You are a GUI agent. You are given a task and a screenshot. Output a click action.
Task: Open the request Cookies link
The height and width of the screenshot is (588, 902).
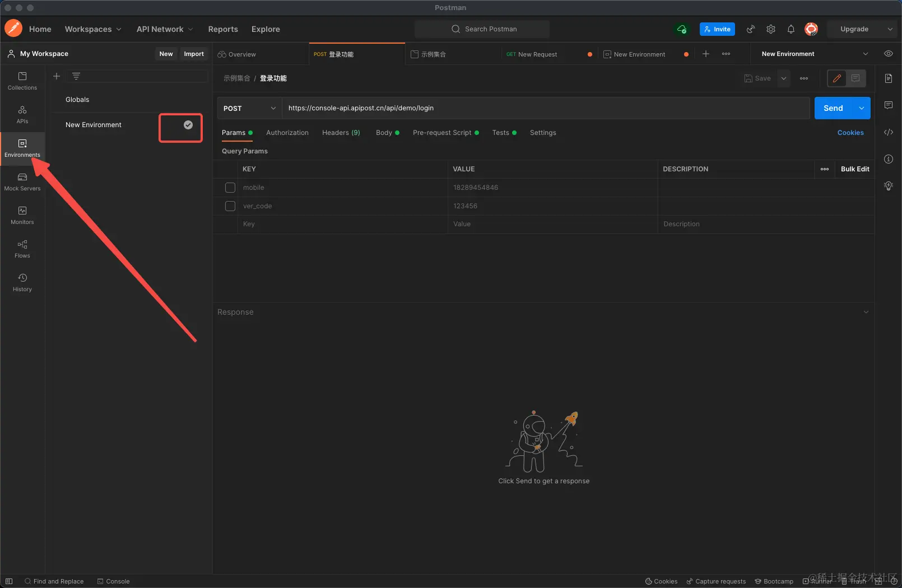[850, 133]
